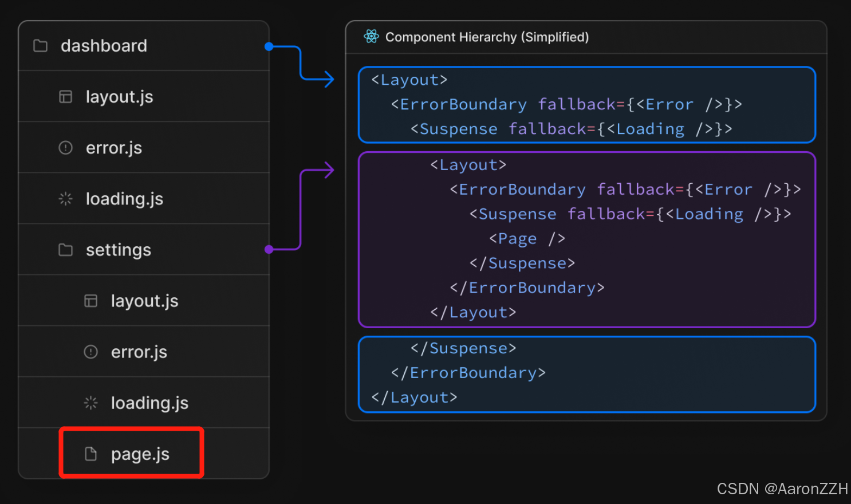
Task: Click the </ErrorBoundary> closing tag in bottom blue box
Action: (x=468, y=373)
